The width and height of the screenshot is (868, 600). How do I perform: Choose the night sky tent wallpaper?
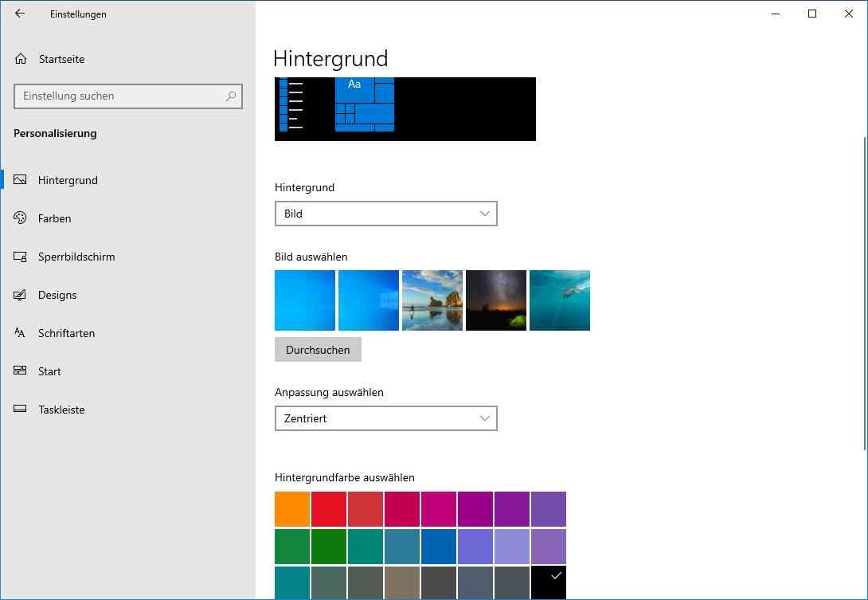(x=496, y=300)
